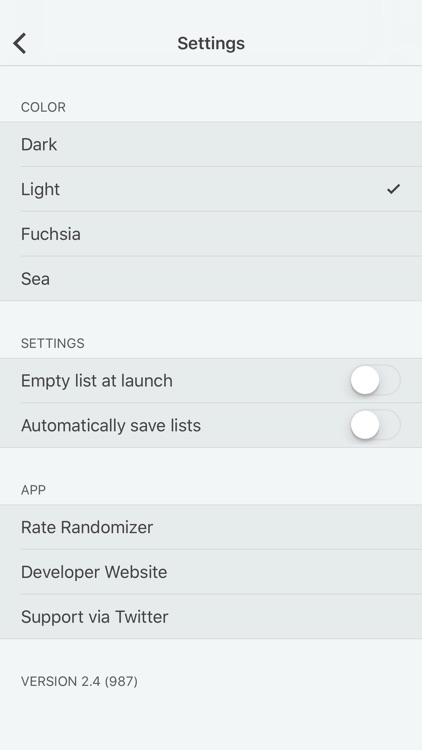422x750 pixels.
Task: Switch to the Sea color theme
Action: coord(211,278)
